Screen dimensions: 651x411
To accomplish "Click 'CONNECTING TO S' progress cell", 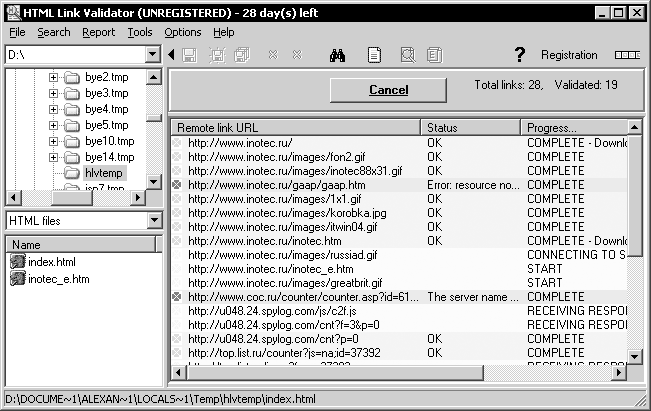I will tap(576, 255).
